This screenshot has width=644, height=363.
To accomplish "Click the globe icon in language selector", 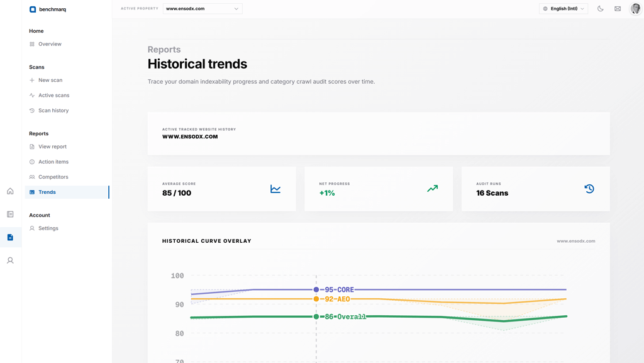I will click(x=545, y=9).
